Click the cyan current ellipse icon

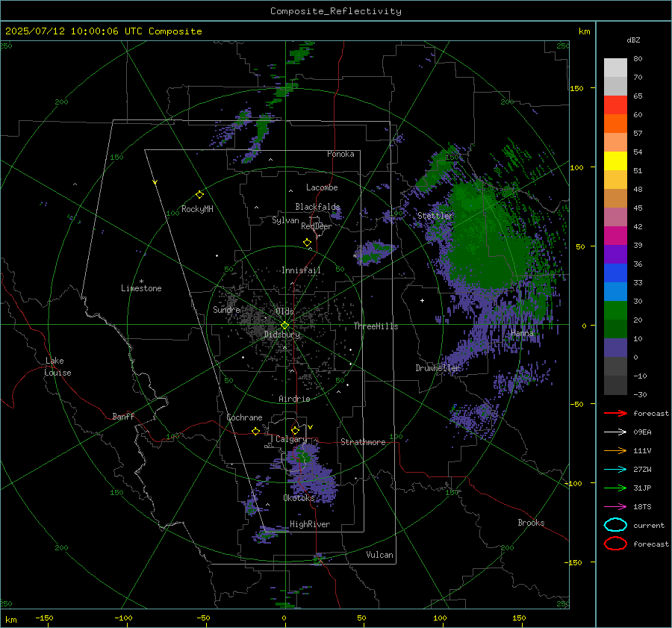(x=615, y=525)
